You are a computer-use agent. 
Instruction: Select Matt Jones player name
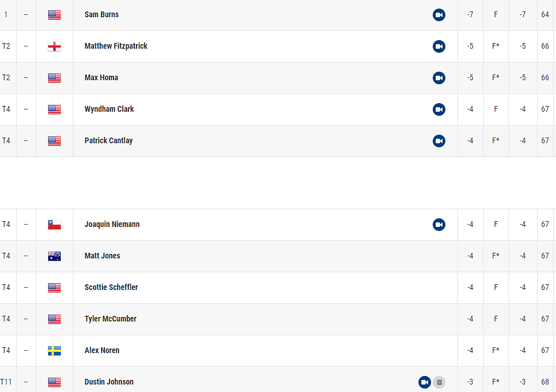point(102,256)
